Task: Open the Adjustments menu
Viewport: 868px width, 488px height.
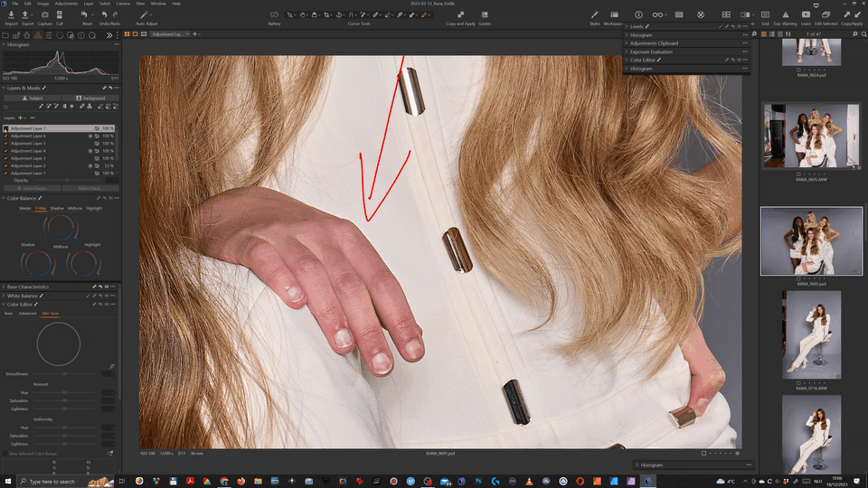Action: click(x=66, y=4)
